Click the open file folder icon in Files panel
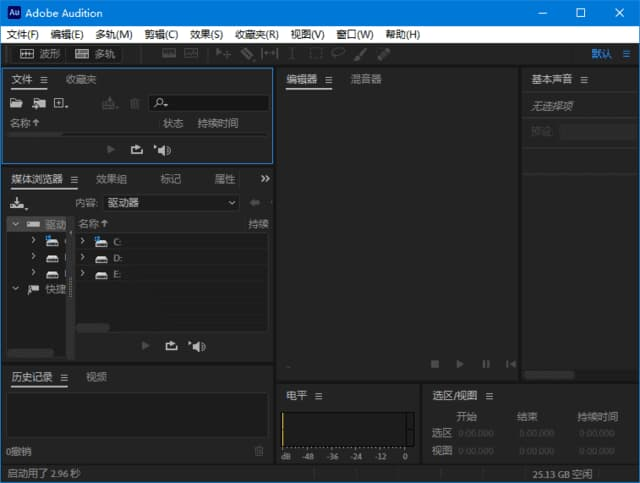This screenshot has width=640, height=483. [16, 103]
